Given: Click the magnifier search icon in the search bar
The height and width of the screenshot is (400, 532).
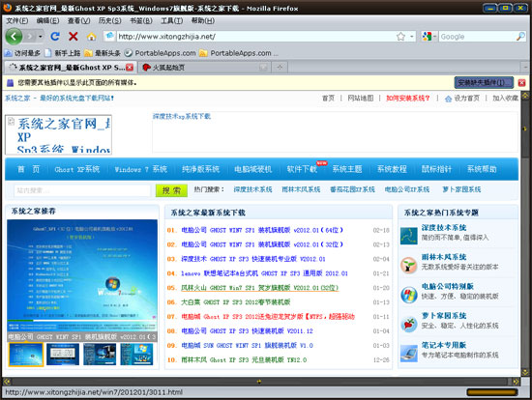Looking at the screenshot, I should pyautogui.click(x=520, y=37).
